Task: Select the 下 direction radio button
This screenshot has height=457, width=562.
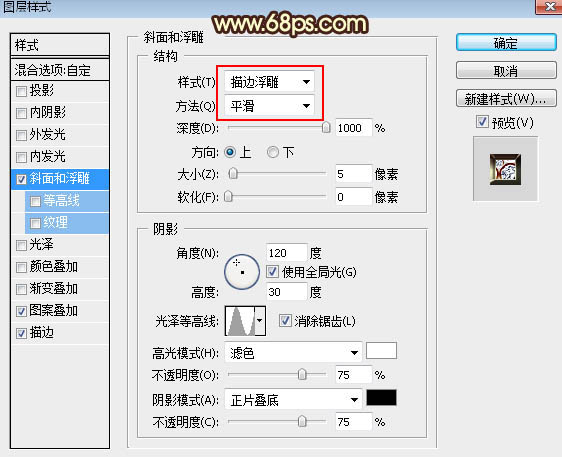Action: point(272,152)
